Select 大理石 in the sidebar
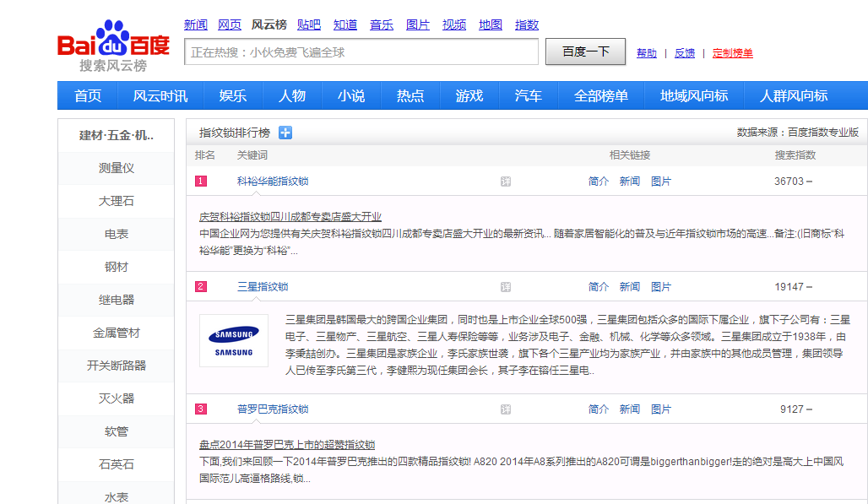The height and width of the screenshot is (504, 868). pyautogui.click(x=117, y=202)
